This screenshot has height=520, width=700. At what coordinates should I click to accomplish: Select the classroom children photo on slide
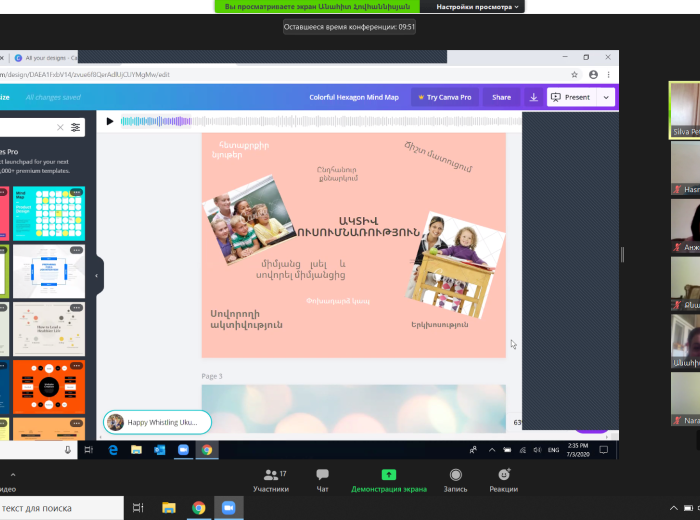click(248, 220)
